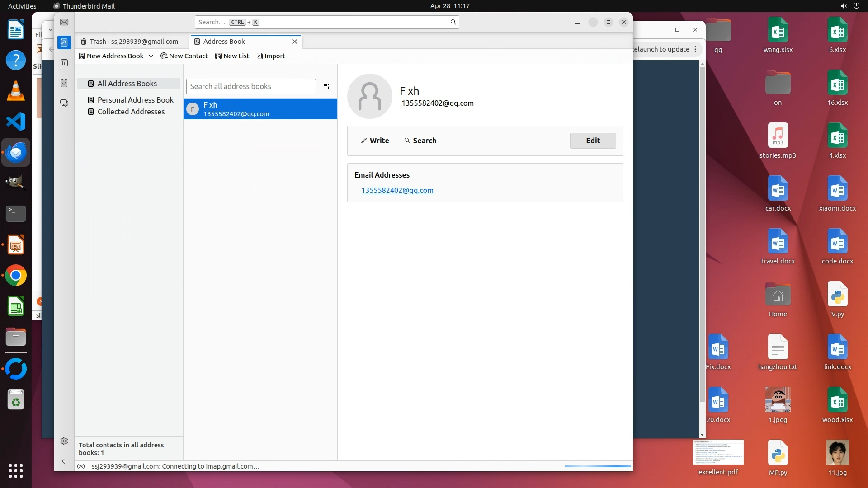Click the contact list display options icon

(x=326, y=86)
